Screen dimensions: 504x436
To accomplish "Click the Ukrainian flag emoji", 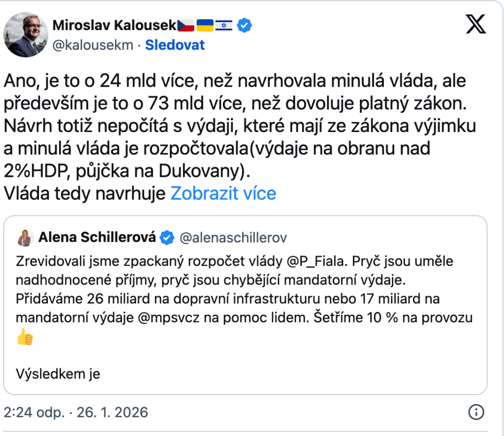I will (205, 25).
